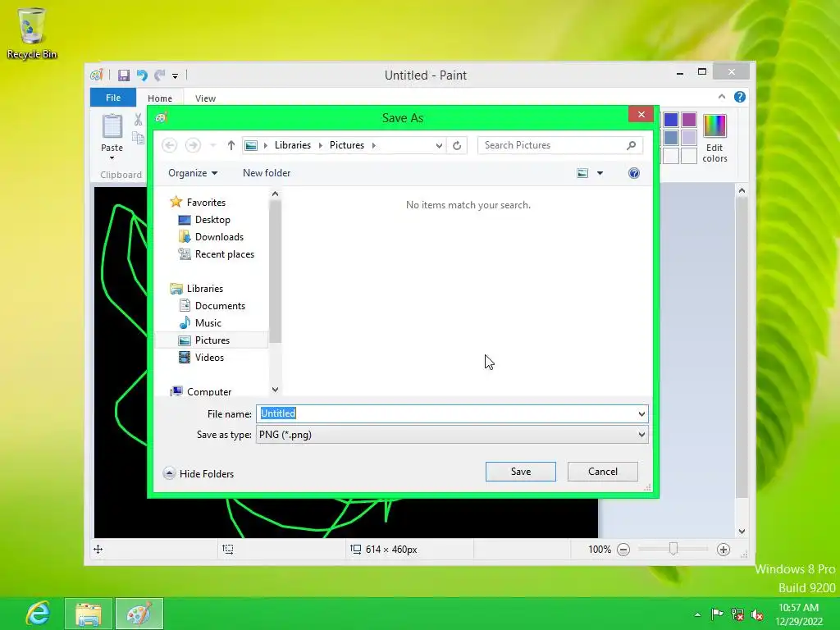Image resolution: width=840 pixels, height=630 pixels.
Task: Click the muted volume tray icon
Action: [x=757, y=614]
